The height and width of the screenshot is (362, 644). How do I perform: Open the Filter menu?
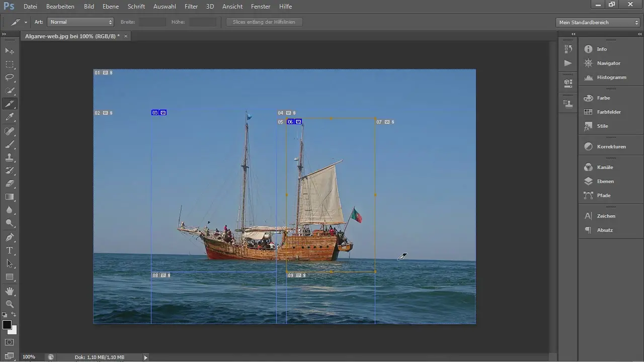click(191, 7)
